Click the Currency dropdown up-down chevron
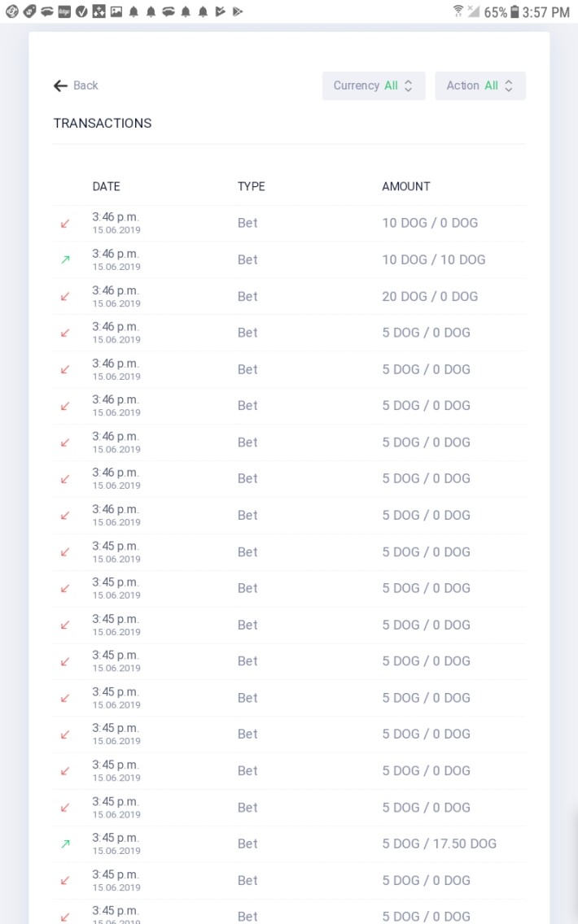The image size is (578, 924). [x=408, y=86]
